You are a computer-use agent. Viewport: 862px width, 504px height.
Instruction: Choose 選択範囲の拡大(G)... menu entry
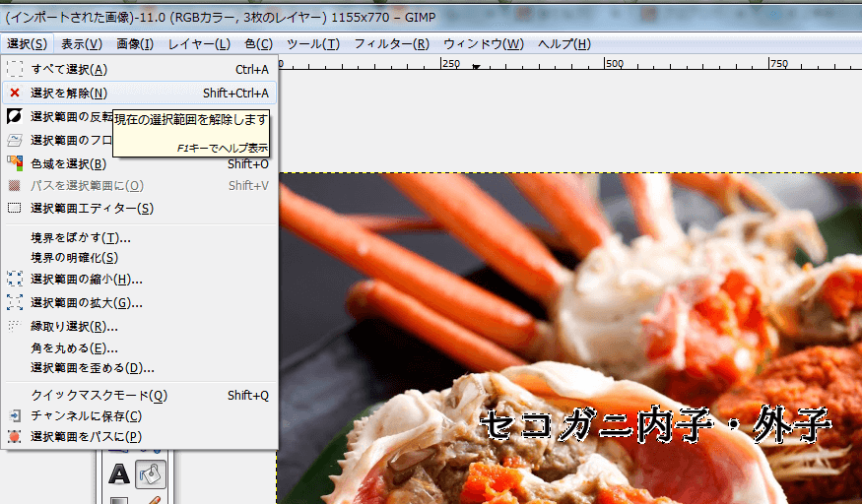tap(139, 302)
